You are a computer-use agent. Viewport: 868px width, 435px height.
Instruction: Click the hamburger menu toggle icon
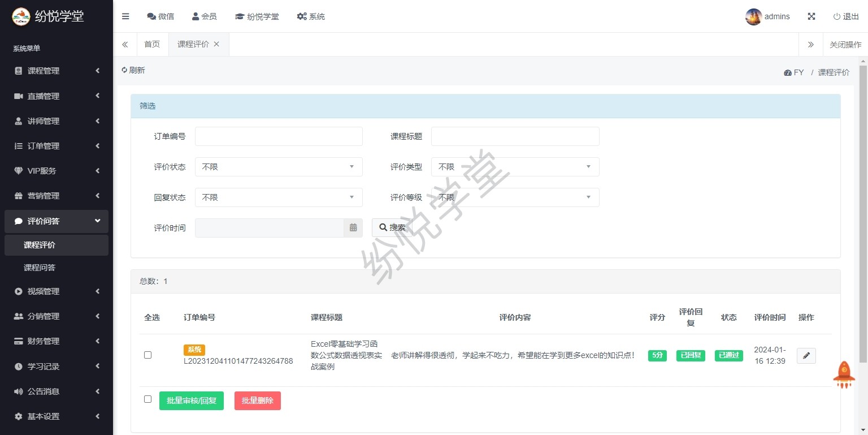click(125, 16)
